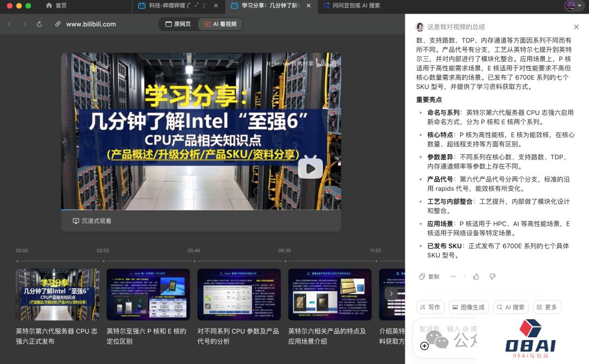Copy the summary with 复制 button

[429, 276]
